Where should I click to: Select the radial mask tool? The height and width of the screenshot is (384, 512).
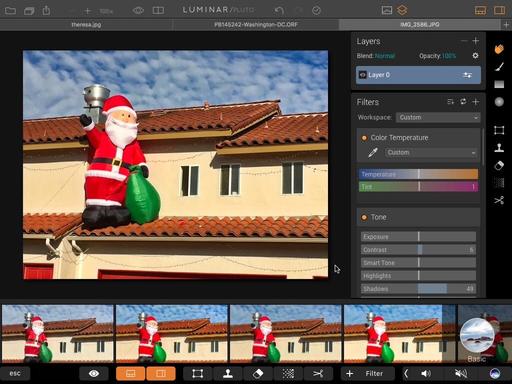(x=499, y=102)
